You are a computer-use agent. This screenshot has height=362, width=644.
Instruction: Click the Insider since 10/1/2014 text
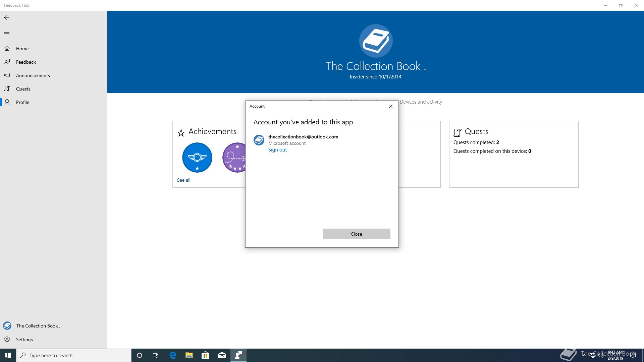(x=376, y=77)
